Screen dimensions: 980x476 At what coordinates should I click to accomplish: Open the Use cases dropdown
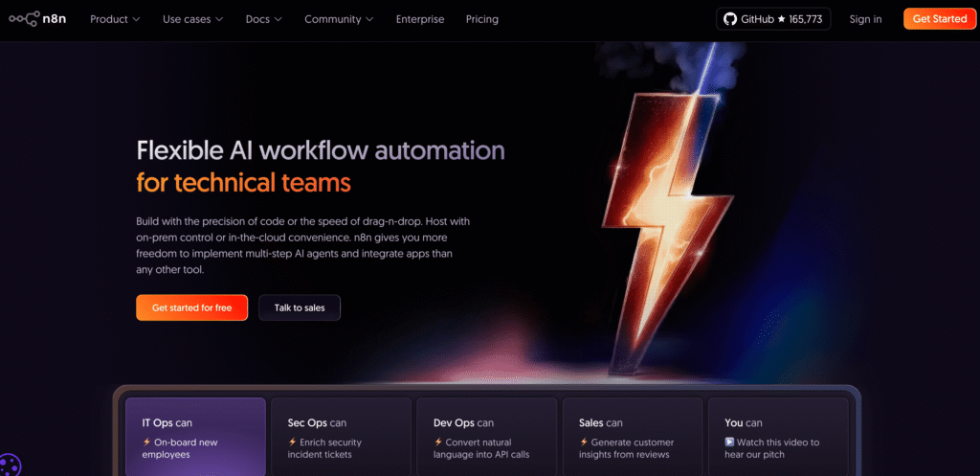pyautogui.click(x=192, y=19)
